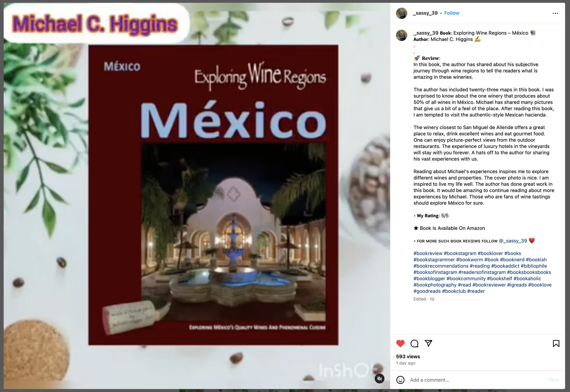Screen dimensions: 570x392
Task: Open the comment speech bubble icon
Action: coord(415,343)
